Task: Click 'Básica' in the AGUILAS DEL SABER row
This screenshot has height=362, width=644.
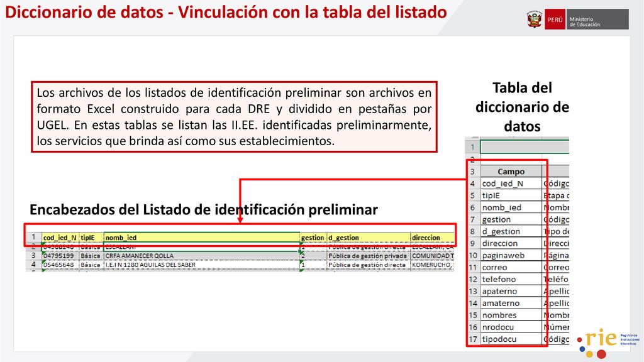Action: [91, 265]
